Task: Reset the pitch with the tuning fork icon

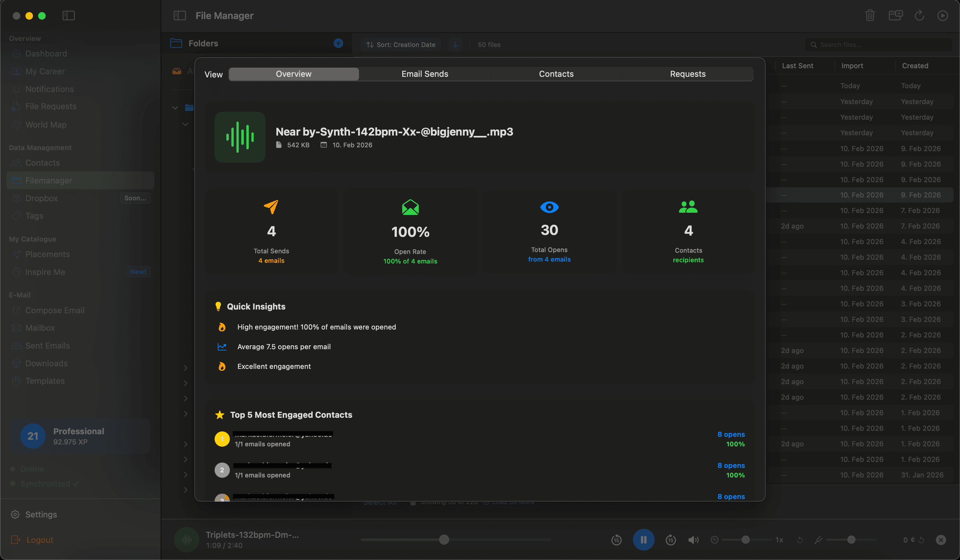Action: point(818,539)
